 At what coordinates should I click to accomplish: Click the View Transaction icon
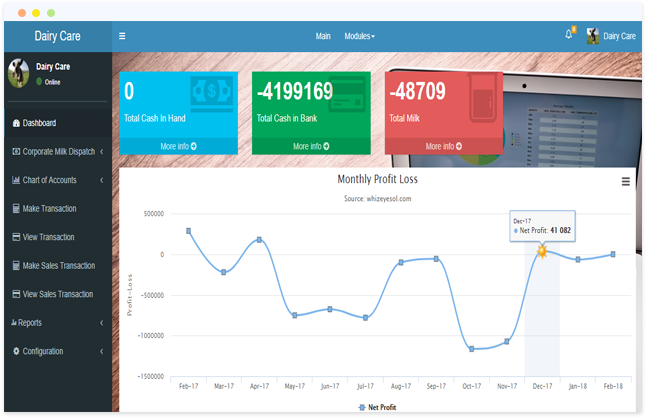pyautogui.click(x=16, y=237)
